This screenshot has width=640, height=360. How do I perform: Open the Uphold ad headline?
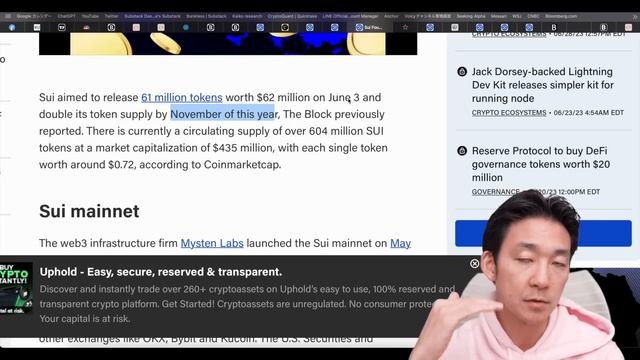click(161, 272)
